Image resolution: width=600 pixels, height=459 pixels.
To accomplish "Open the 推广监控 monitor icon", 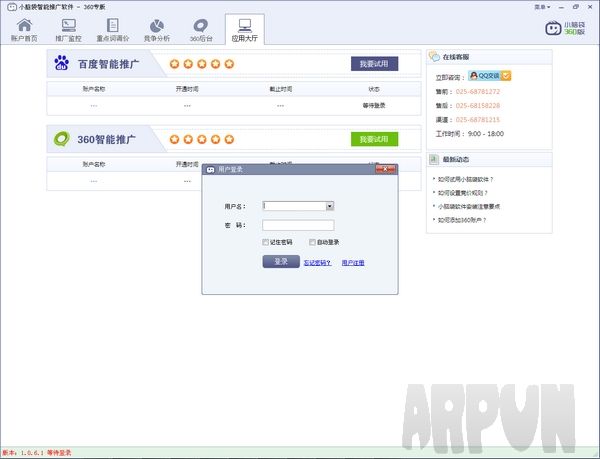I will point(69,25).
